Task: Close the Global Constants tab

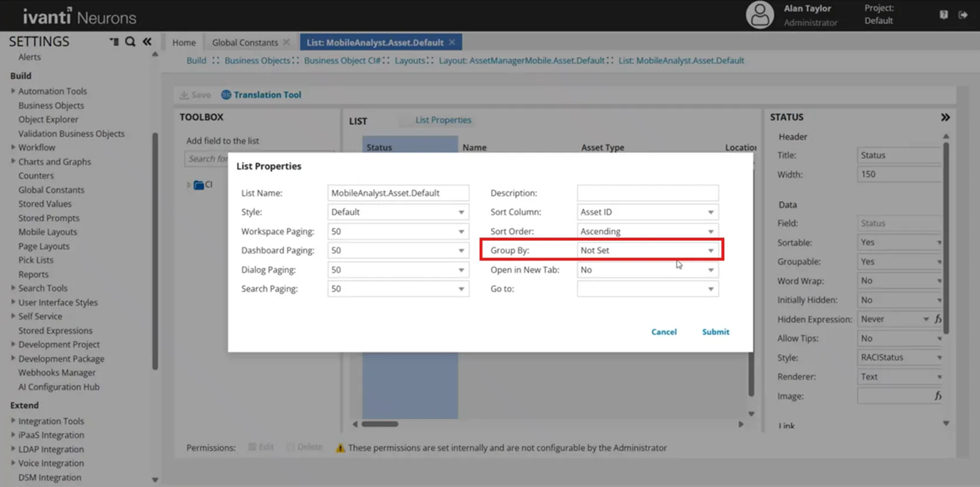Action: (x=286, y=42)
